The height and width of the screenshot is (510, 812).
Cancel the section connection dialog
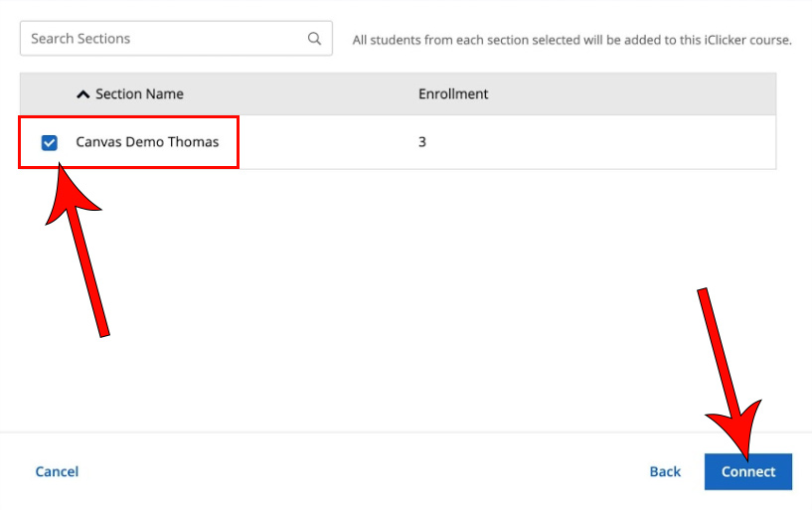(57, 471)
